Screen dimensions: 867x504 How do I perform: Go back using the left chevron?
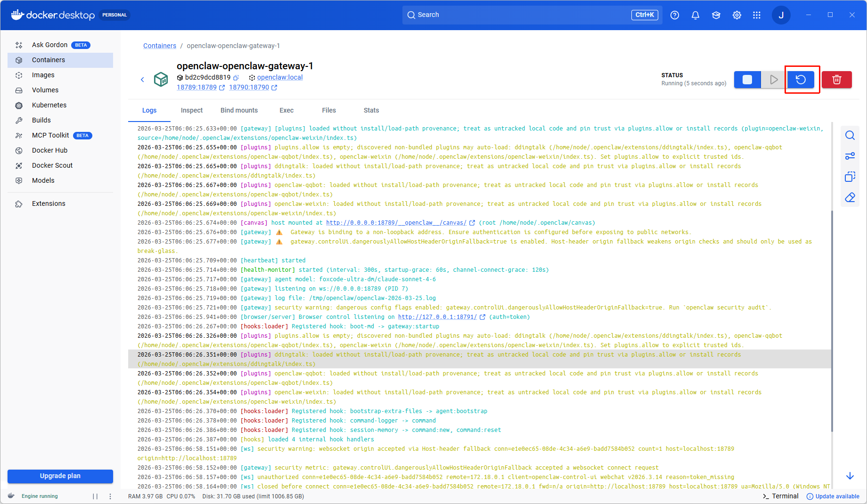pos(142,80)
